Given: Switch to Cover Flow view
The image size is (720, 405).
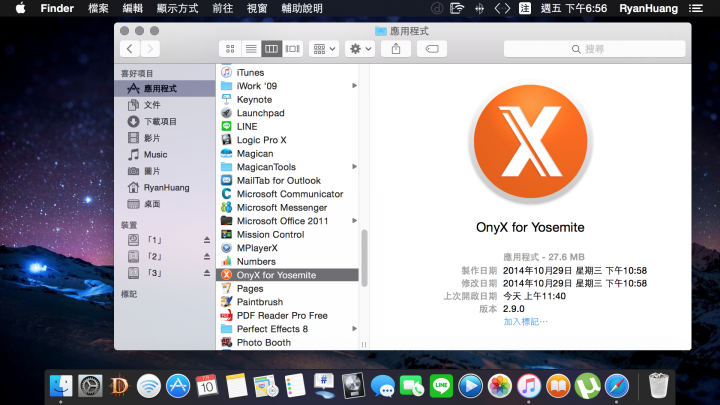Looking at the screenshot, I should click(292, 49).
